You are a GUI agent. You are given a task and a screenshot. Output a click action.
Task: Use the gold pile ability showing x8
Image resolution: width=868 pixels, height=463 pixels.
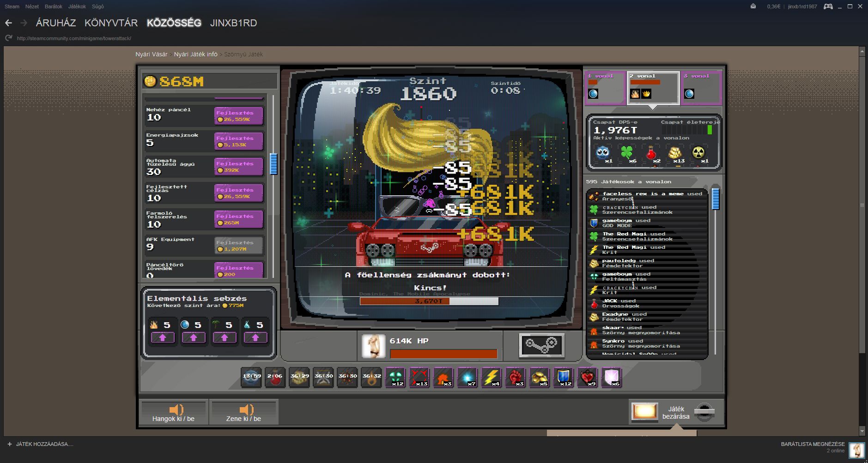(x=540, y=377)
